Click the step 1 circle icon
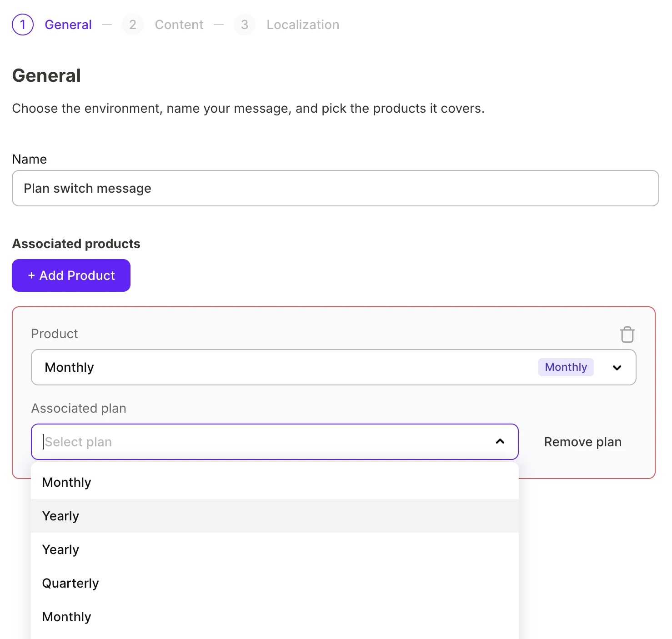 click(x=23, y=25)
